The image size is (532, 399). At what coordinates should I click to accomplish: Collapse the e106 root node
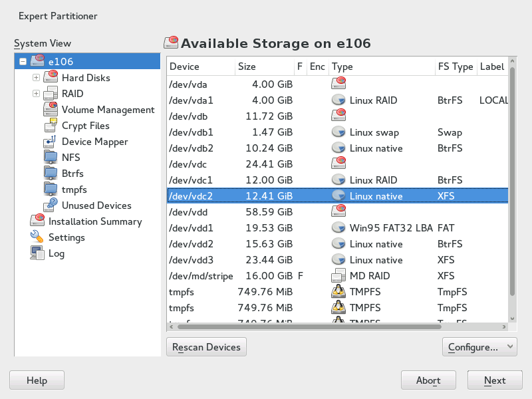click(x=23, y=62)
